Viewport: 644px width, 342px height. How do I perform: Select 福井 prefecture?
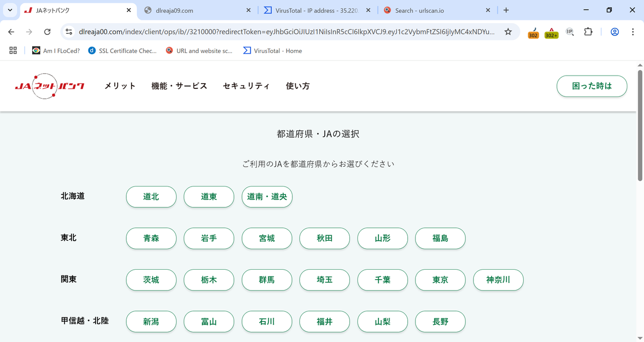[325, 322]
